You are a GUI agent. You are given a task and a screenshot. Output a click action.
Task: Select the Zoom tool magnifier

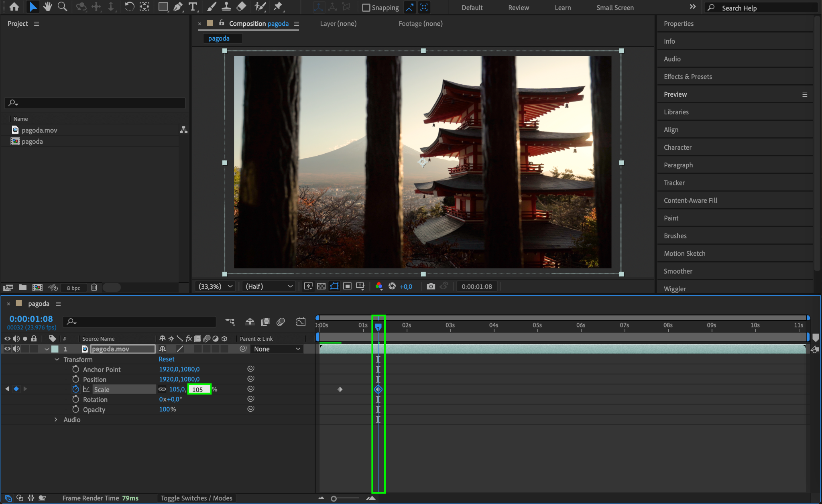point(62,6)
